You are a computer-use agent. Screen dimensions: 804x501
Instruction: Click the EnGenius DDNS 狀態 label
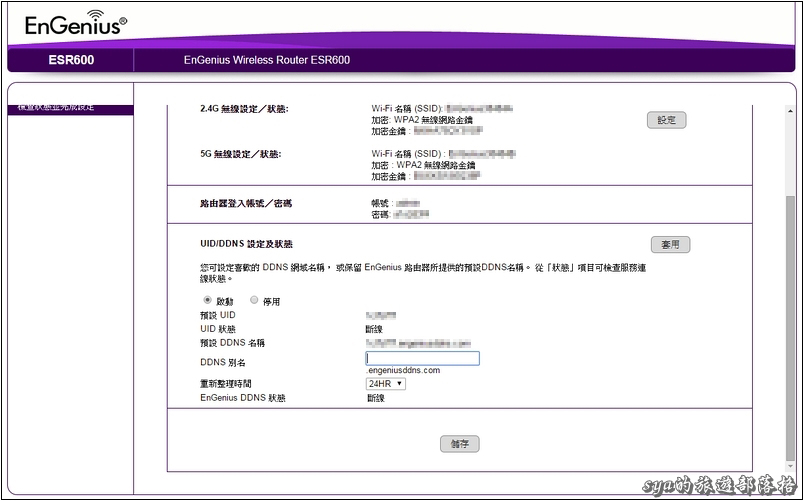tap(243, 398)
